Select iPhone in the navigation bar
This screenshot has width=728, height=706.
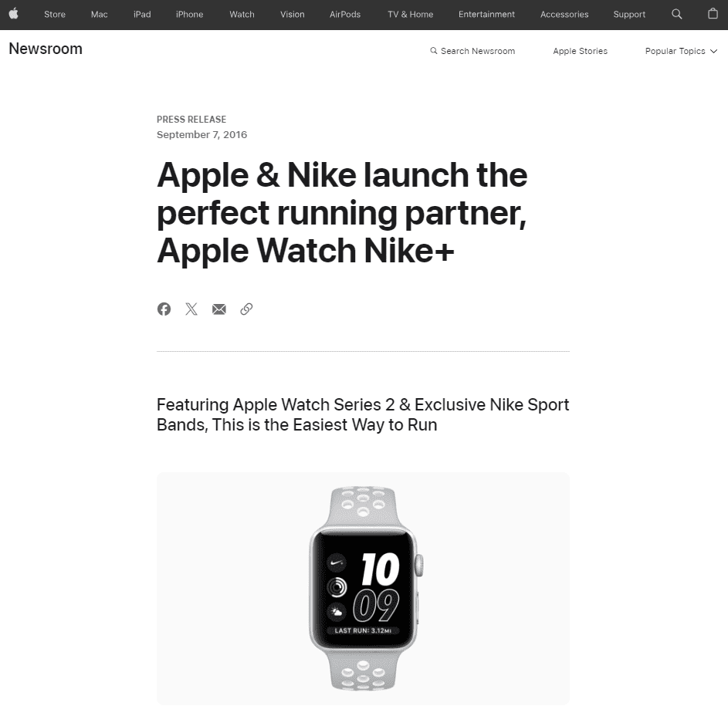(x=189, y=15)
